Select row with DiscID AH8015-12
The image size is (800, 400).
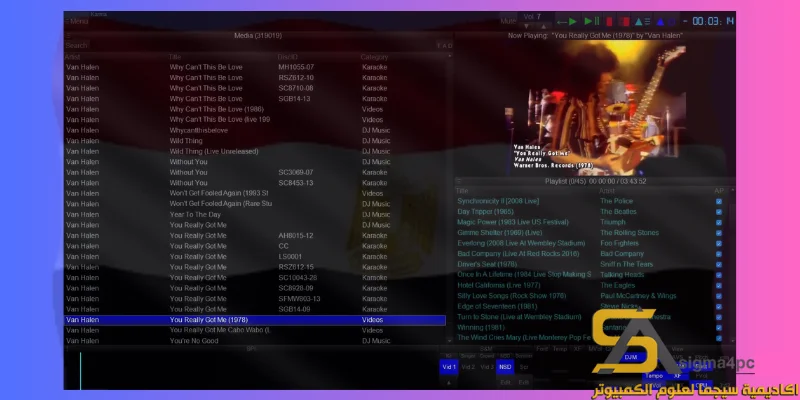(255, 236)
